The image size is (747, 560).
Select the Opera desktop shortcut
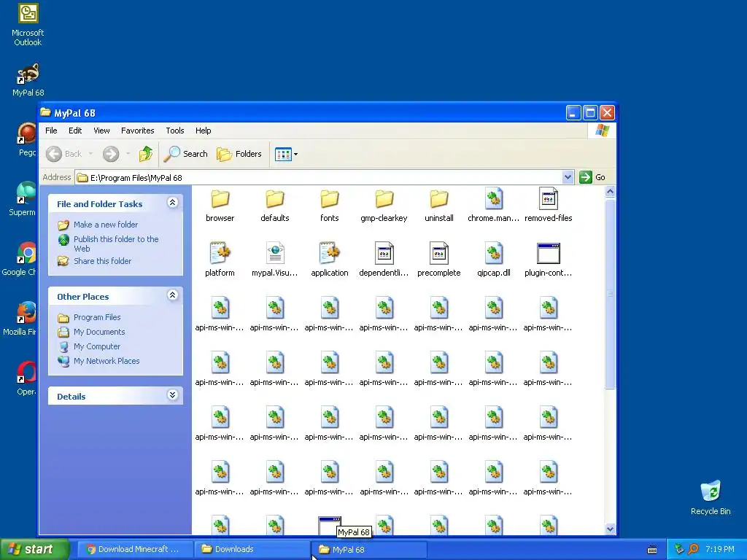click(x=26, y=378)
